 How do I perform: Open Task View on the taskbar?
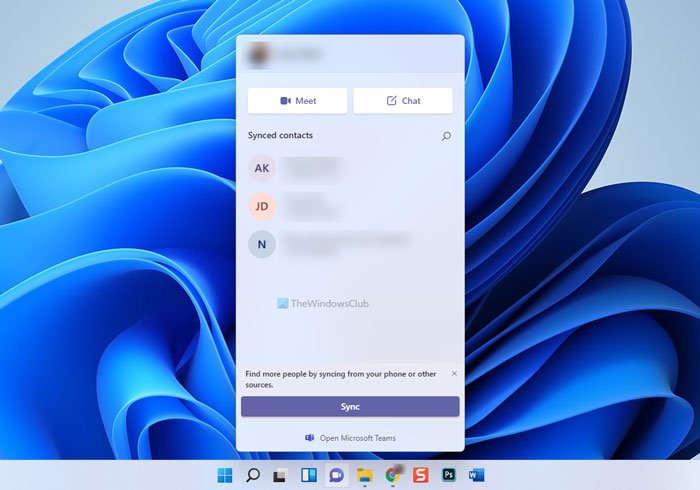coord(280,475)
